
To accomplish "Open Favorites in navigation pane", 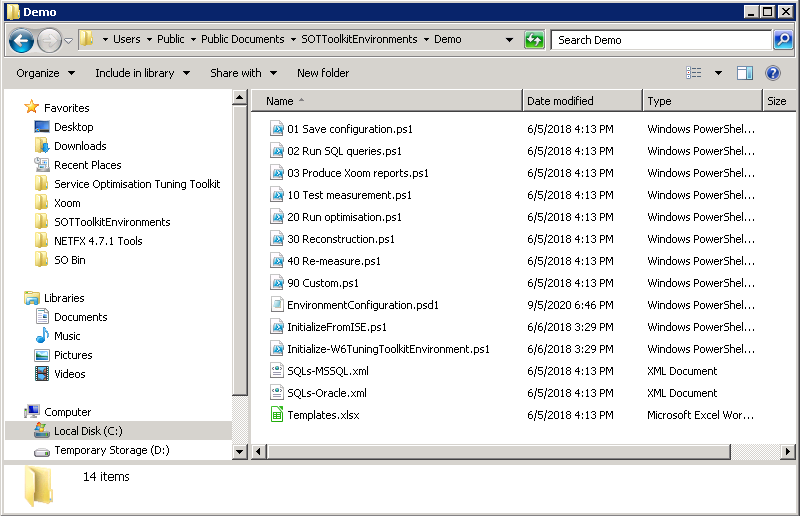I will click(x=66, y=108).
